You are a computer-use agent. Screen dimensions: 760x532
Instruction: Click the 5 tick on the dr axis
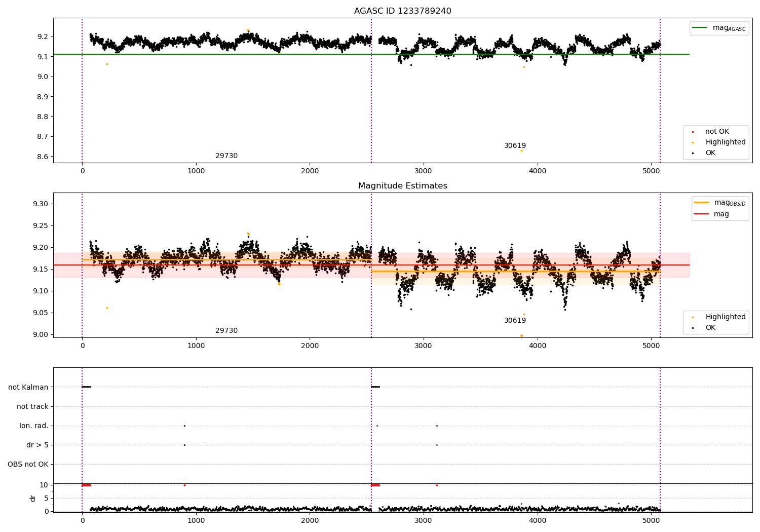click(46, 498)
